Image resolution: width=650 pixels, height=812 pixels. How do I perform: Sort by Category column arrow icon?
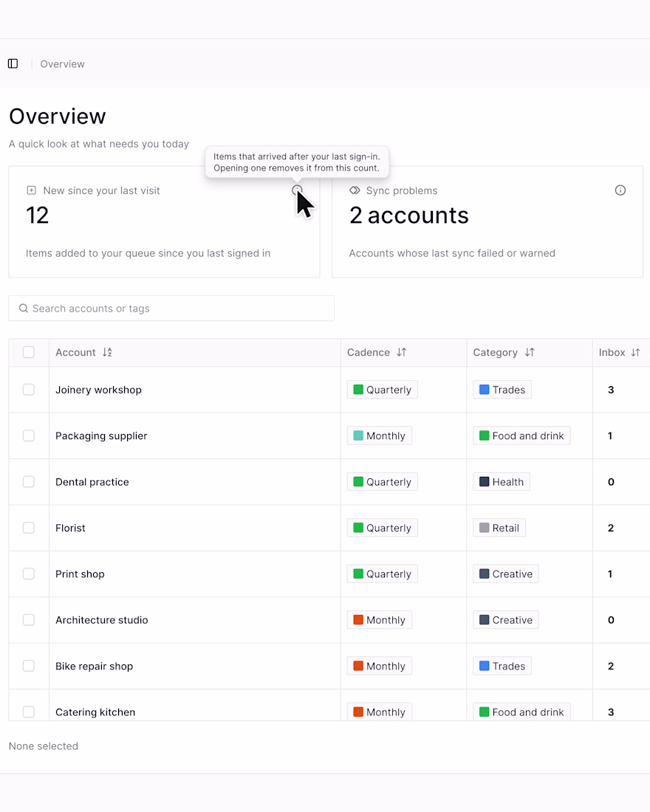pos(529,352)
